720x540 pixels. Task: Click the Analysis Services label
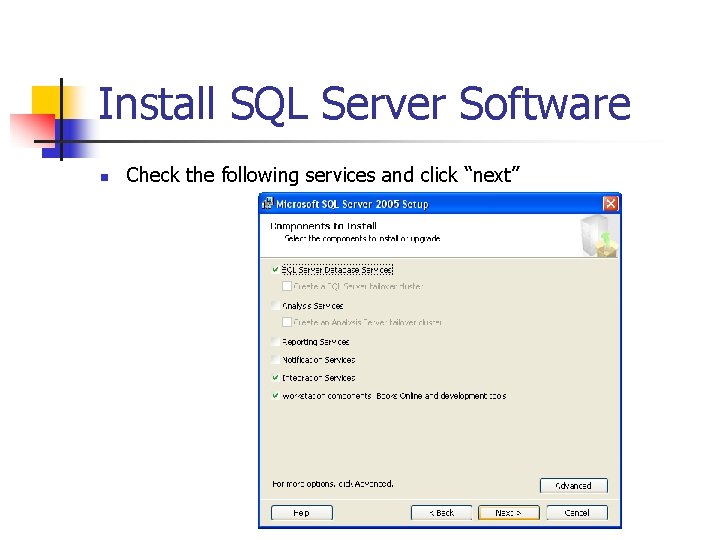tap(313, 306)
